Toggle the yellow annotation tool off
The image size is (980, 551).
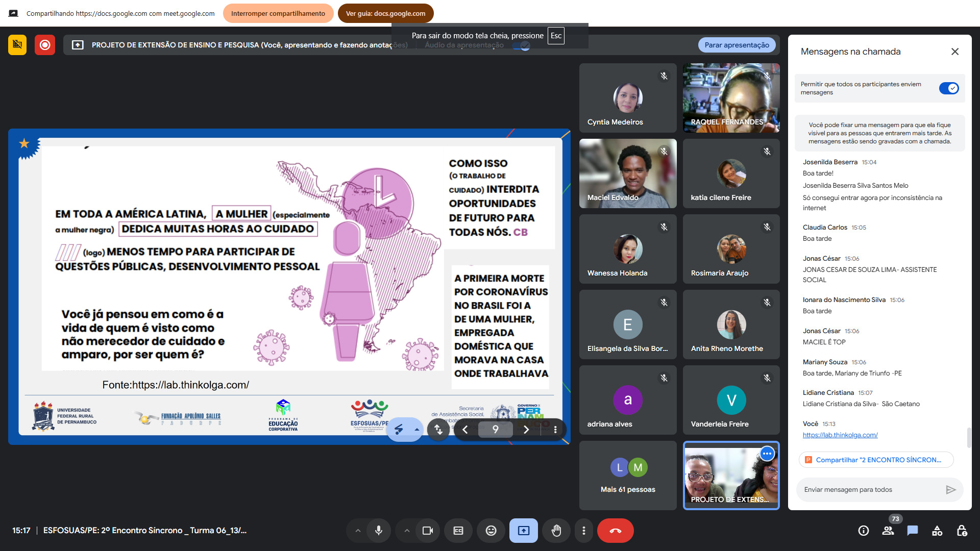[17, 45]
